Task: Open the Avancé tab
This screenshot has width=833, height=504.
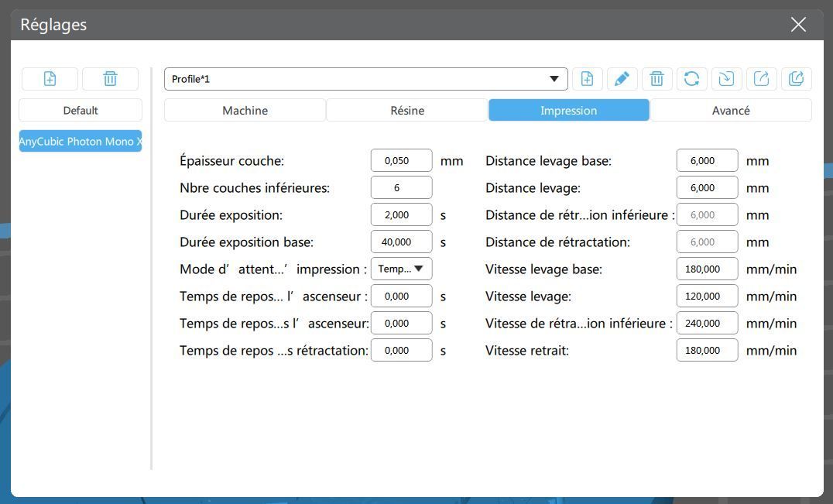Action: click(x=731, y=111)
